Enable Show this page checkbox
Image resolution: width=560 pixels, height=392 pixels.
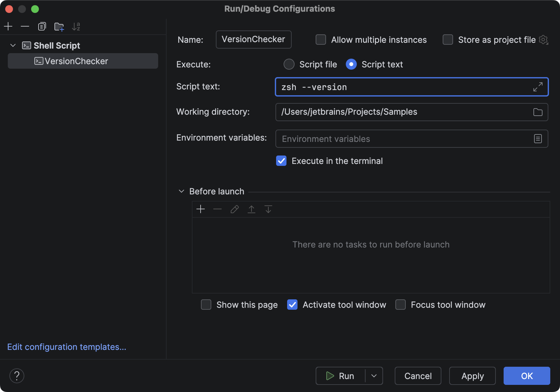tap(206, 305)
